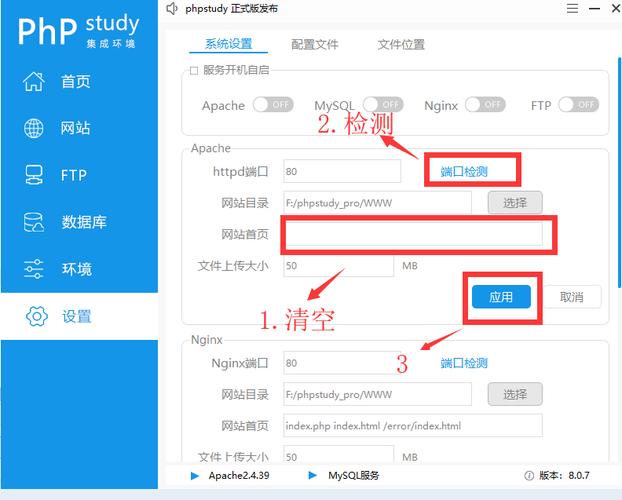Minimize the phpstudy window
Image resolution: width=622 pixels, height=500 pixels.
(594, 8)
